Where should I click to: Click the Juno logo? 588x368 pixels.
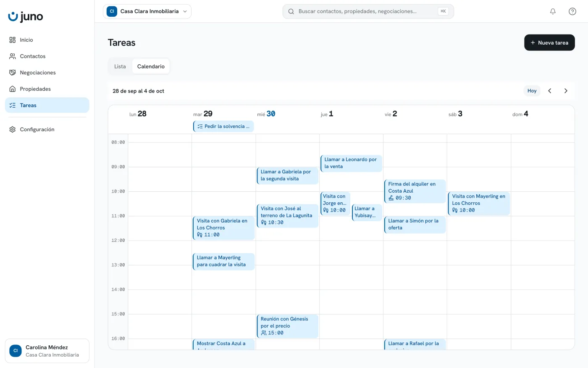click(25, 16)
